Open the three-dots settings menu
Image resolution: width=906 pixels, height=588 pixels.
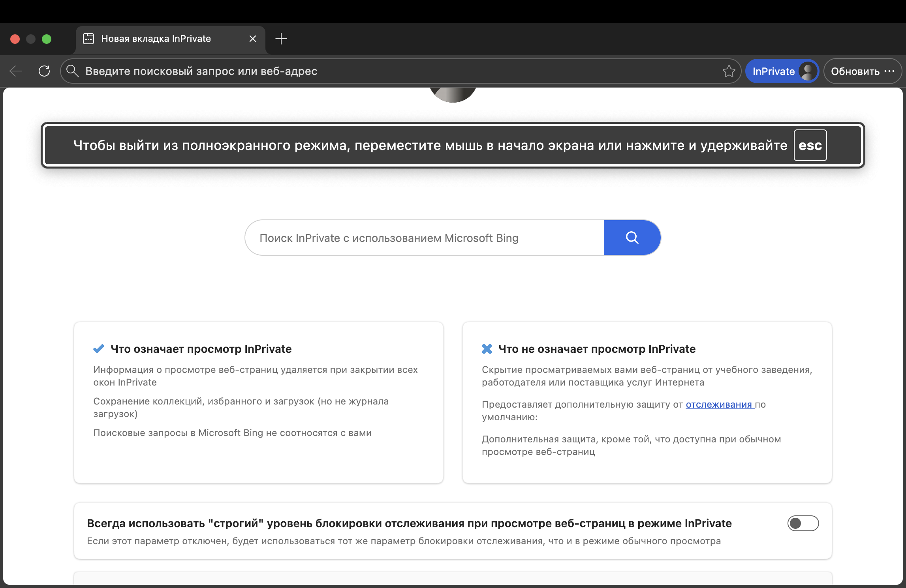890,71
